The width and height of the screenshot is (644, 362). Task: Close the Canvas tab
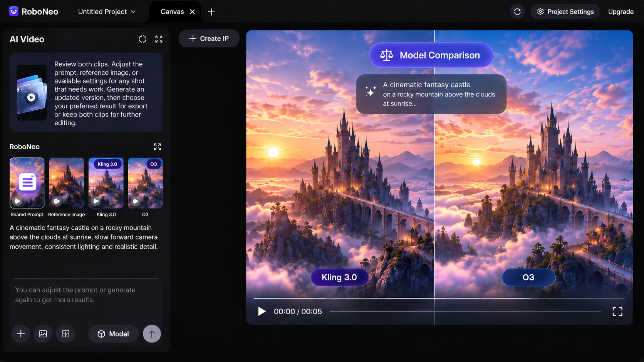pyautogui.click(x=192, y=12)
